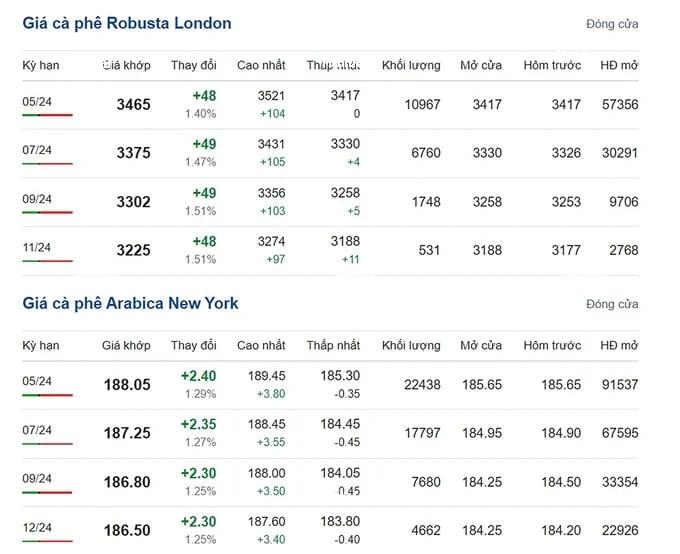
Task: Click the Arabica 05/24 term label
Action: click(37, 381)
